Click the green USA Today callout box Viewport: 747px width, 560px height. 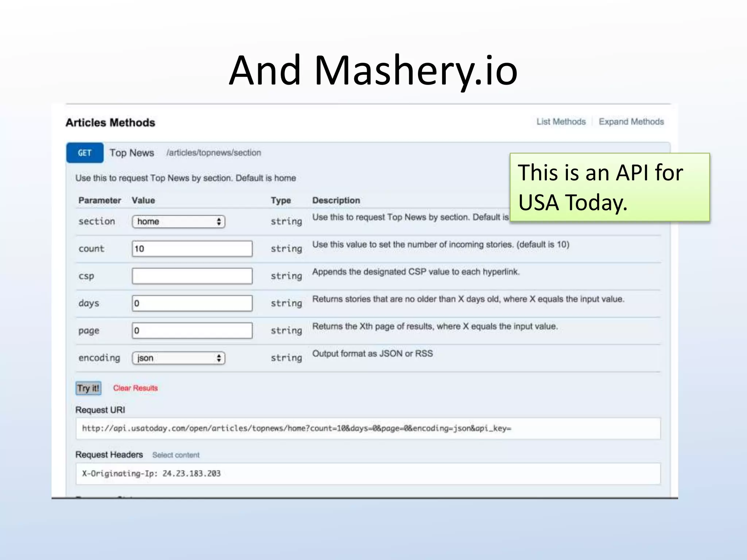click(x=609, y=187)
